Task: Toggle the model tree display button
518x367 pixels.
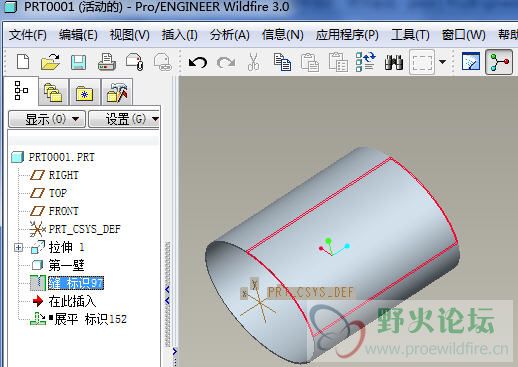Action: point(499,62)
